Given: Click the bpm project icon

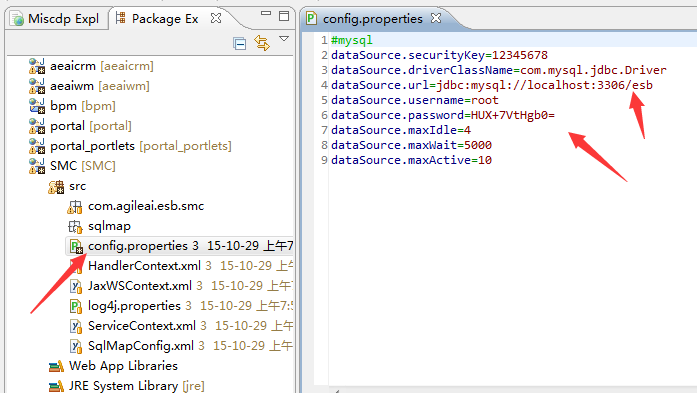Looking at the screenshot, I should click(37, 106).
